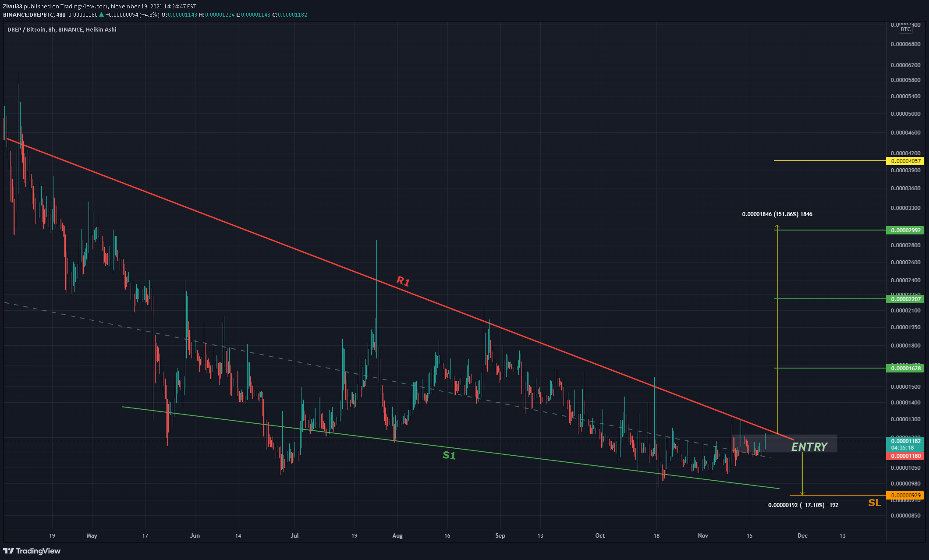Screen dimensions: 929x560
Task: Click the current price label 0.00001182
Action: 905,441
